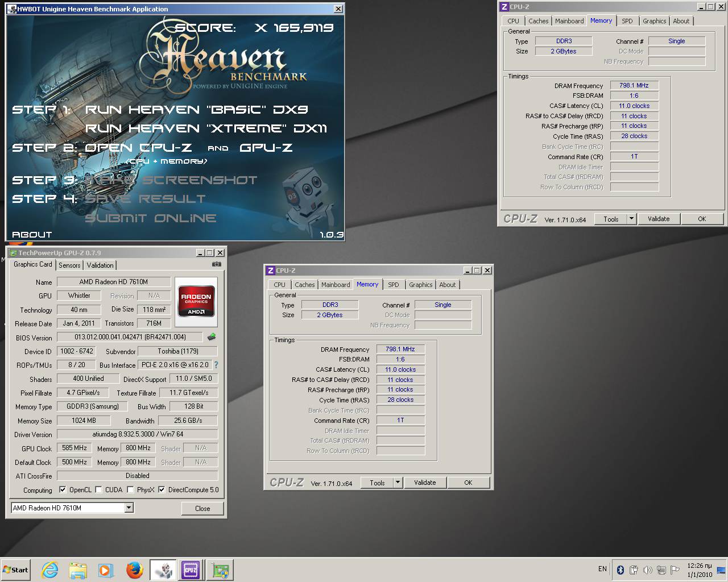Screen dimensions: 728x582
Task: Click OK in top-right CPU-Z window
Action: click(x=702, y=219)
